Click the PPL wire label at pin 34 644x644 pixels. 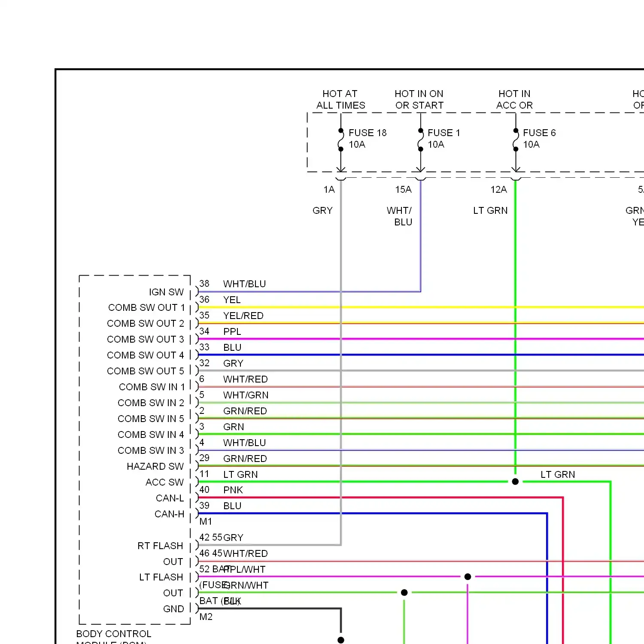tap(232, 332)
